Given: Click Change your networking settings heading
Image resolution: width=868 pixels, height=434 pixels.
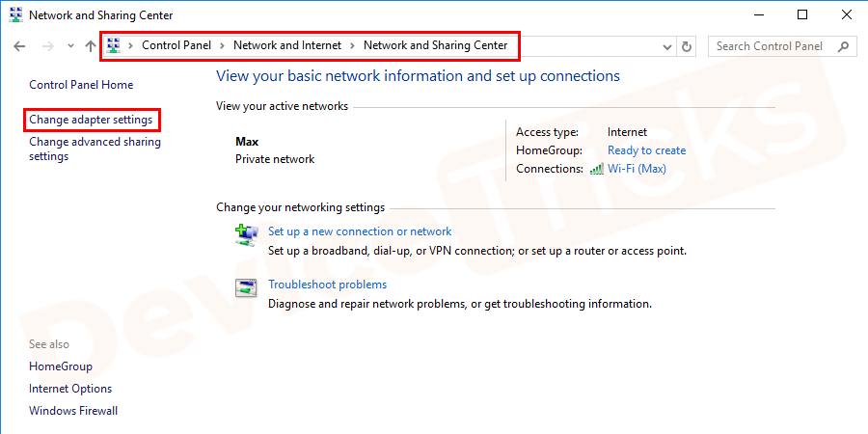Looking at the screenshot, I should pos(301,207).
